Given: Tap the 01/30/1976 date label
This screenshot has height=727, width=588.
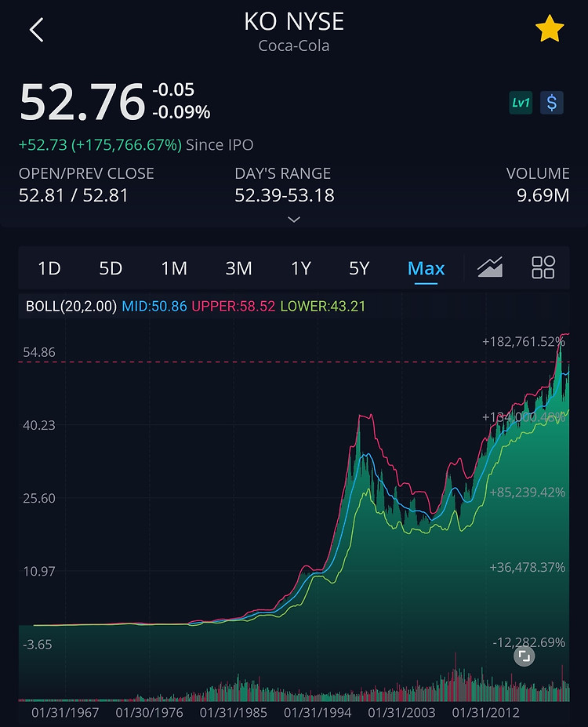Looking at the screenshot, I should 149,713.
